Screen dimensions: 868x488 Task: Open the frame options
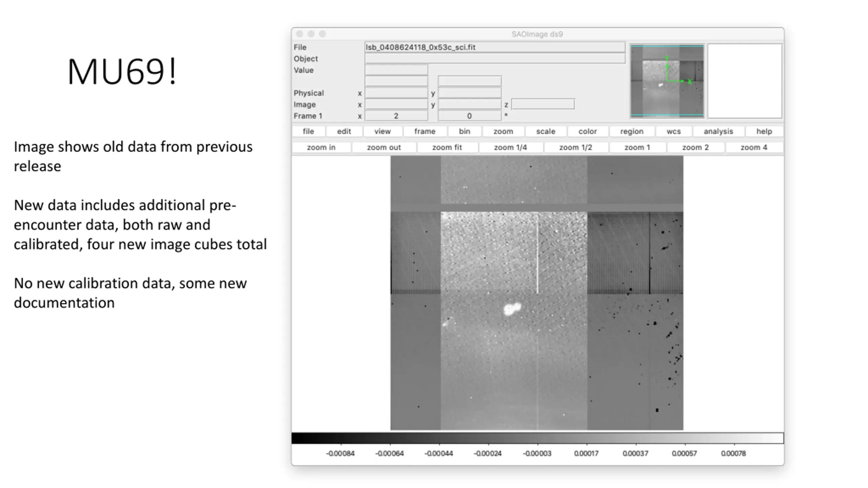425,131
